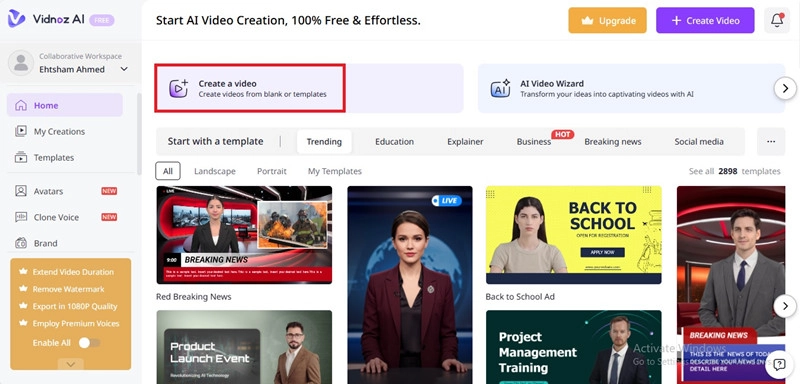Click the Red Breaking News caption
The image size is (800, 384).
[194, 297]
